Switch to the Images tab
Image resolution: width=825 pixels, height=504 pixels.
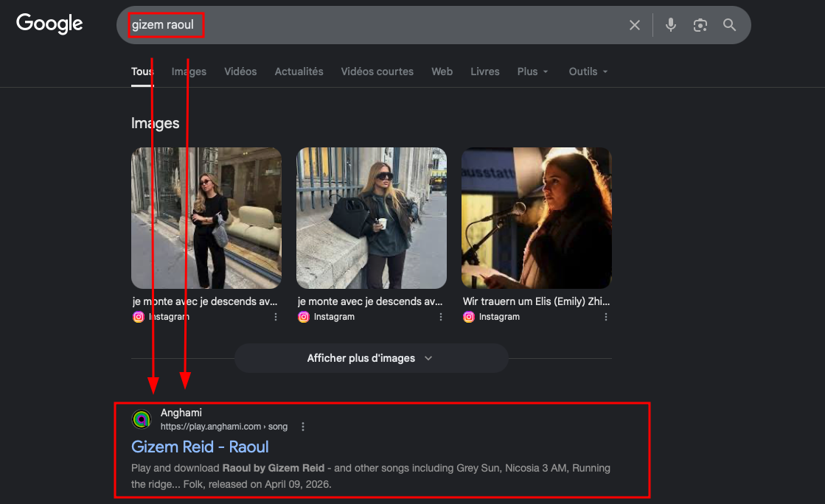click(189, 71)
